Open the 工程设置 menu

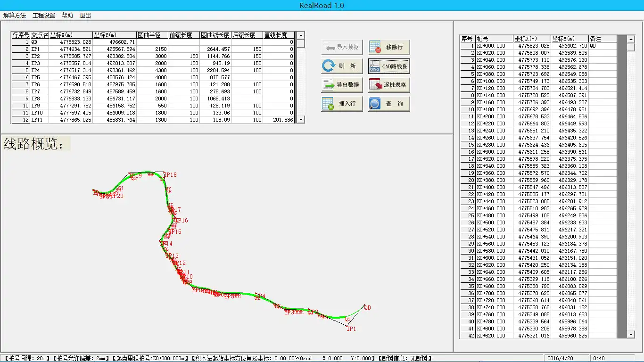point(44,16)
